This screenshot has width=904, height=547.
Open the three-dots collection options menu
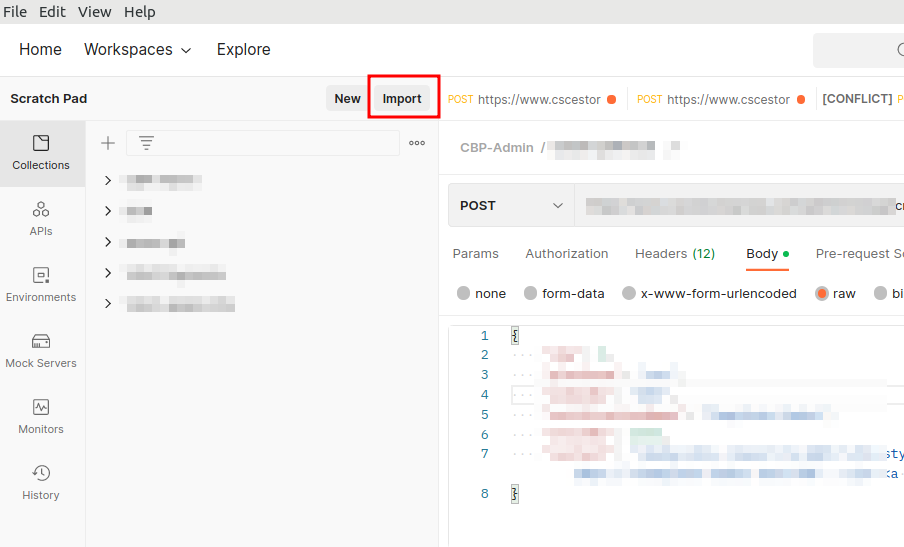click(417, 143)
